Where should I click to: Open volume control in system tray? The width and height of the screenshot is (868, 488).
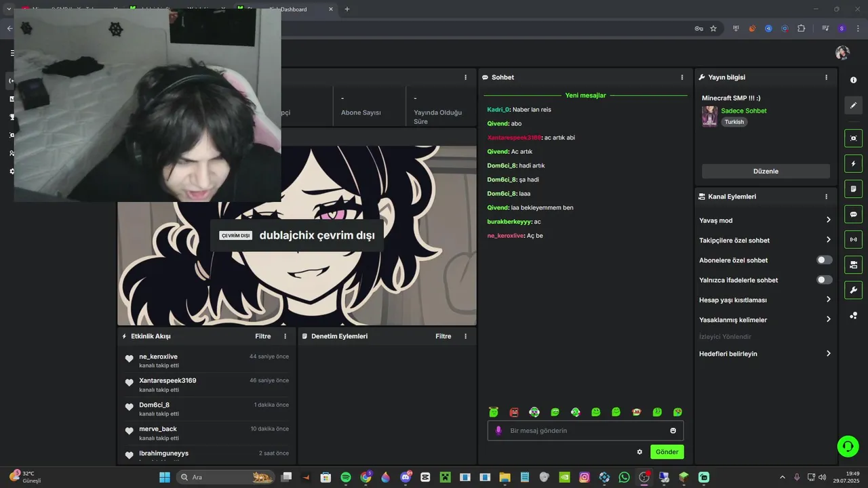(822, 477)
